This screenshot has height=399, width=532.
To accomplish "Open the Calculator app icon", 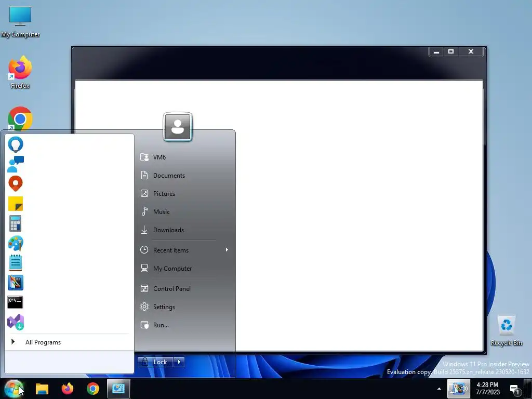I will 16,223.
